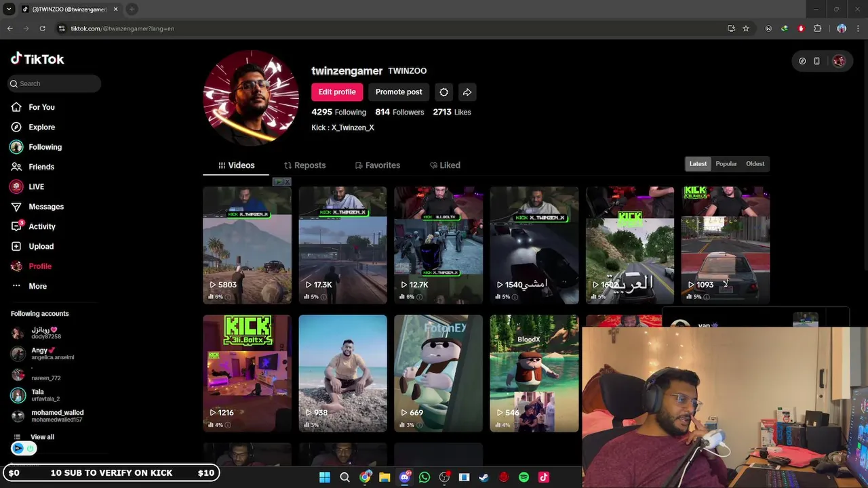Open the Following count link
The width and height of the screenshot is (868, 488).
click(x=338, y=113)
